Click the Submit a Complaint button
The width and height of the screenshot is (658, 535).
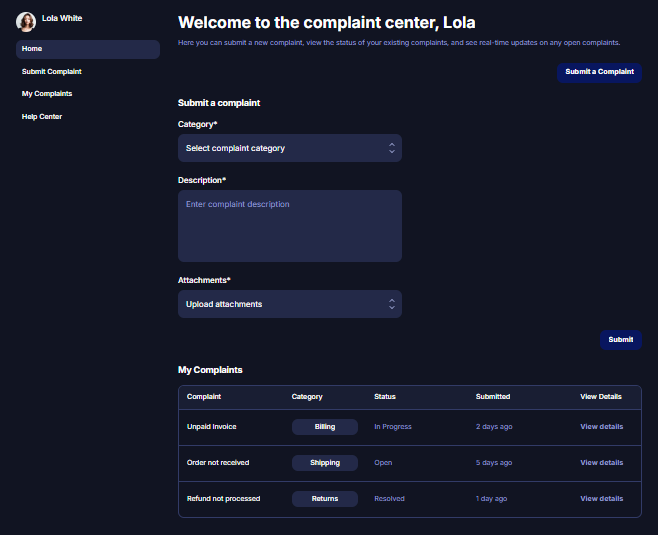pyautogui.click(x=599, y=72)
